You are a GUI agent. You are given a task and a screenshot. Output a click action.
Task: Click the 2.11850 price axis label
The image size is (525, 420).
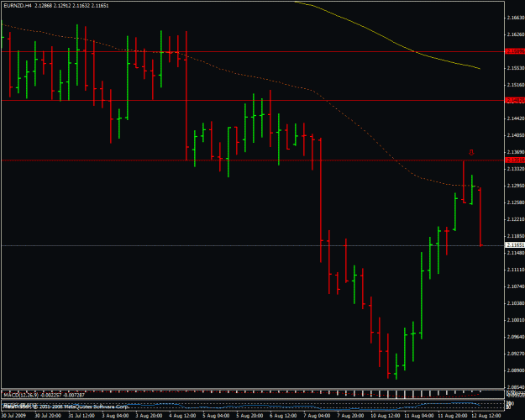tap(516, 236)
